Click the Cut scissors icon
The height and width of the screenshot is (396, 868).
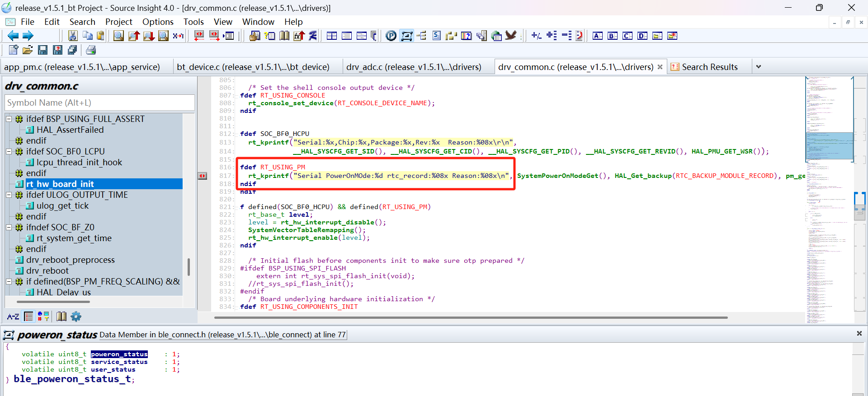click(73, 36)
